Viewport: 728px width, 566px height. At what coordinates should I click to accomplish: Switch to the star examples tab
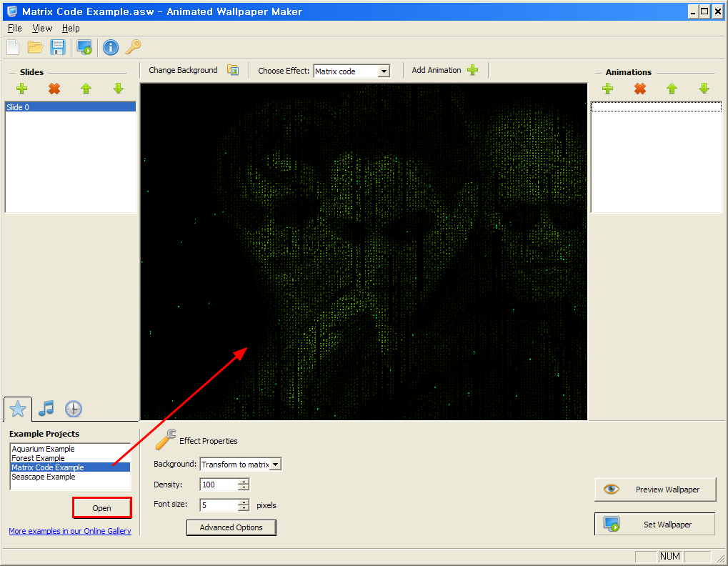point(18,409)
